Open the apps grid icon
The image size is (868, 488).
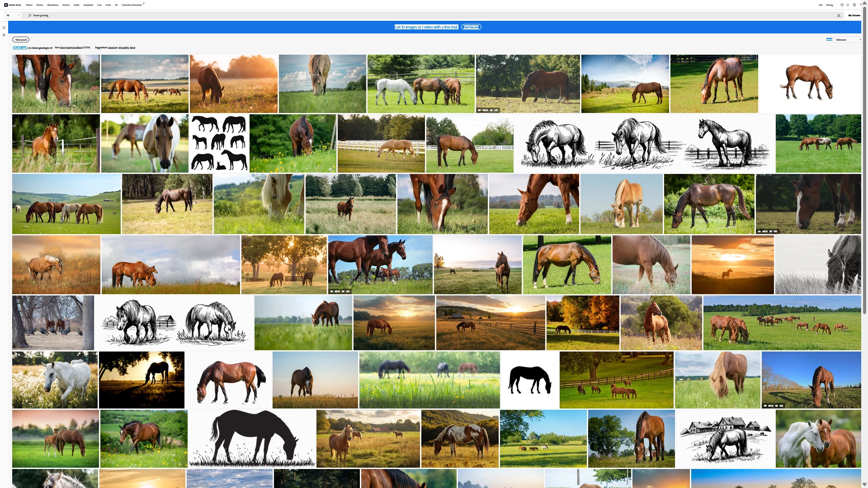click(x=854, y=5)
